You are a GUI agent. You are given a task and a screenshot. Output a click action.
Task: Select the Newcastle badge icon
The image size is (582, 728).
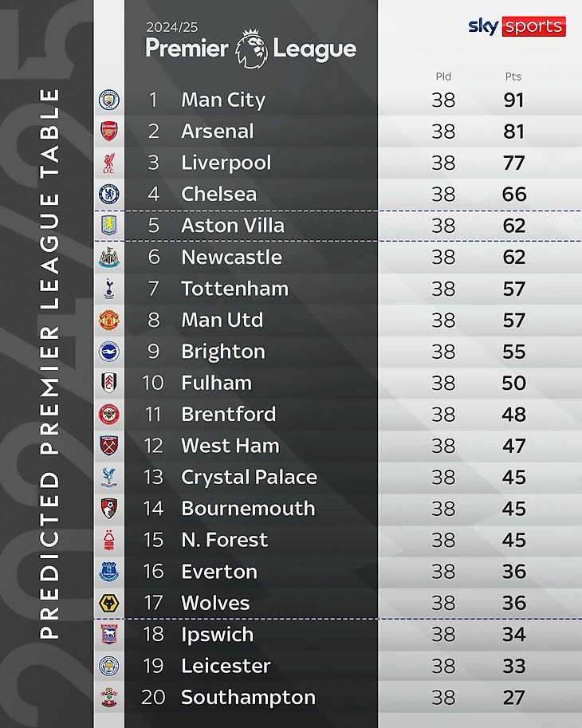pyautogui.click(x=109, y=258)
